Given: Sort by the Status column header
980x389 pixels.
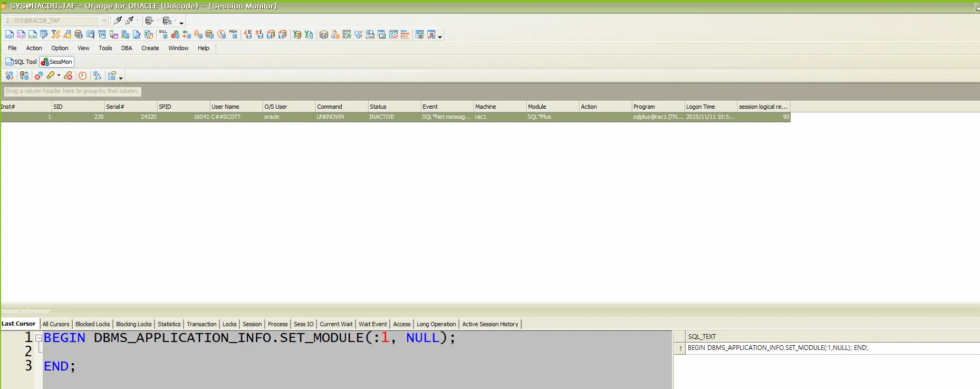Looking at the screenshot, I should [x=395, y=107].
